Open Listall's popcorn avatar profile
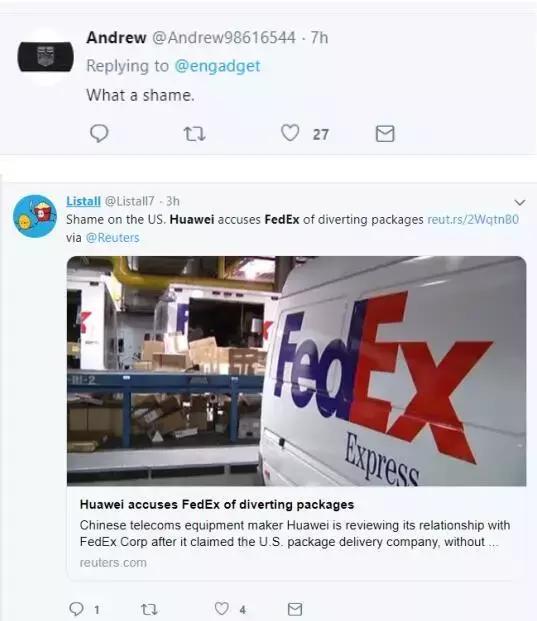The height and width of the screenshot is (621, 537). (x=35, y=216)
